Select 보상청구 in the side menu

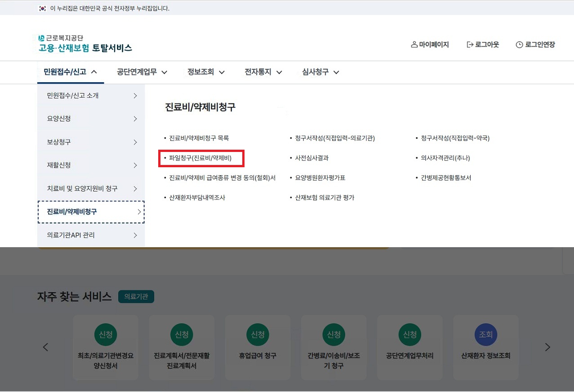click(91, 142)
